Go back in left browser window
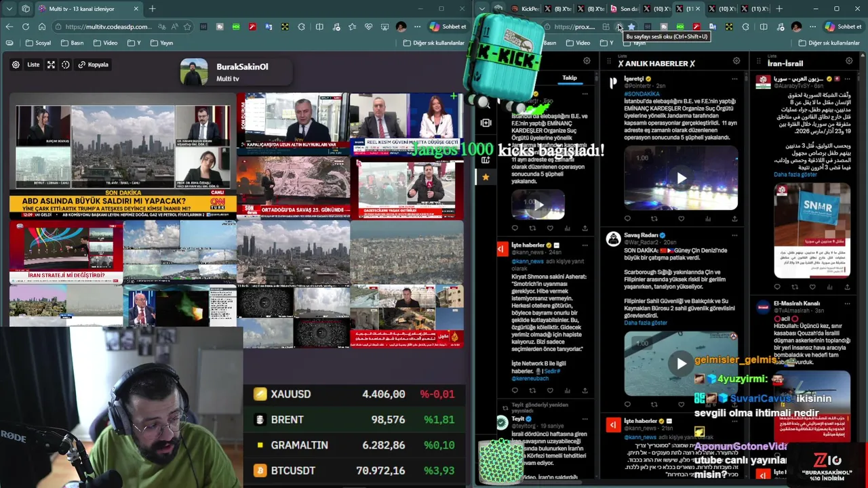Screen dimensions: 868x488 tap(9, 26)
